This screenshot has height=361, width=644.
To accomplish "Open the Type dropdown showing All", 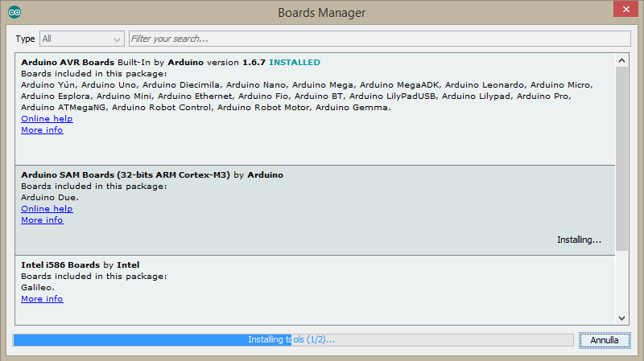I will pos(82,39).
